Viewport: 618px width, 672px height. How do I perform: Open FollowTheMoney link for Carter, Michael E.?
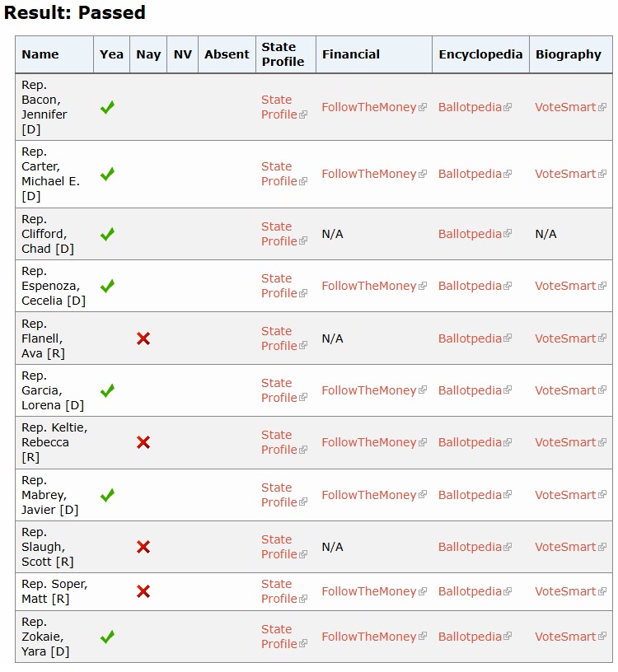(374, 174)
